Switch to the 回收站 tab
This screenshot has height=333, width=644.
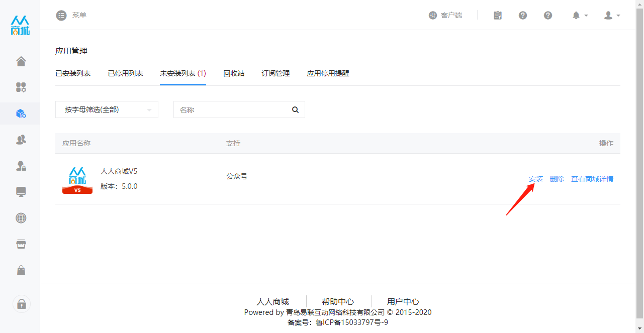coord(234,73)
